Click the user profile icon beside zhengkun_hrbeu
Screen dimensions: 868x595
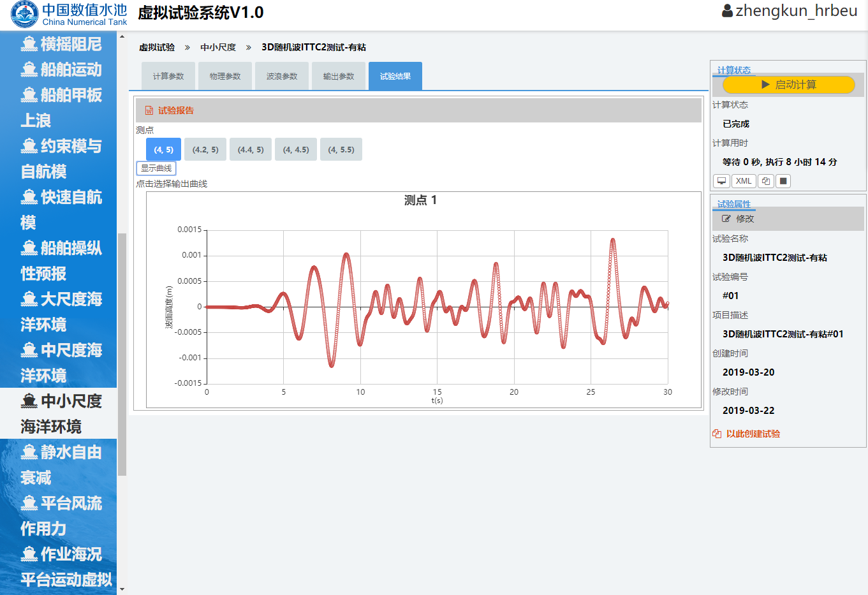[727, 11]
